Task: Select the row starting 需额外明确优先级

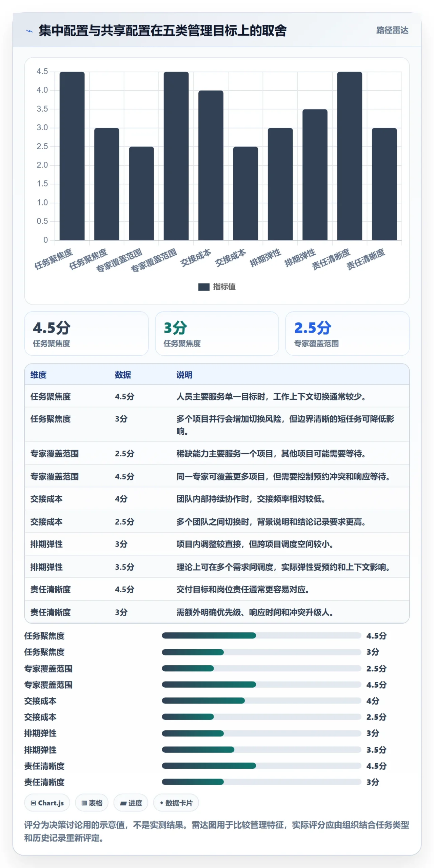Action: [x=217, y=612]
